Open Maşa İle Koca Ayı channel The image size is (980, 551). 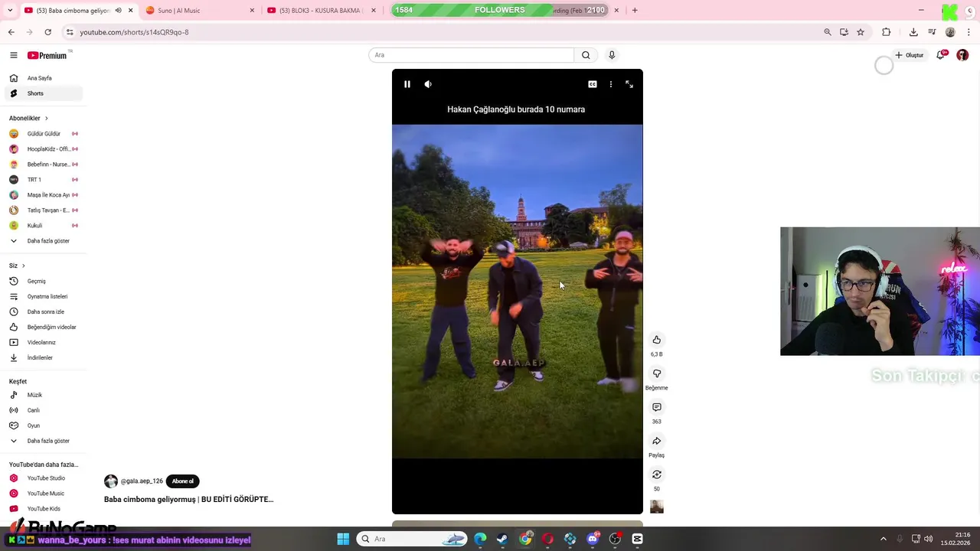click(43, 195)
